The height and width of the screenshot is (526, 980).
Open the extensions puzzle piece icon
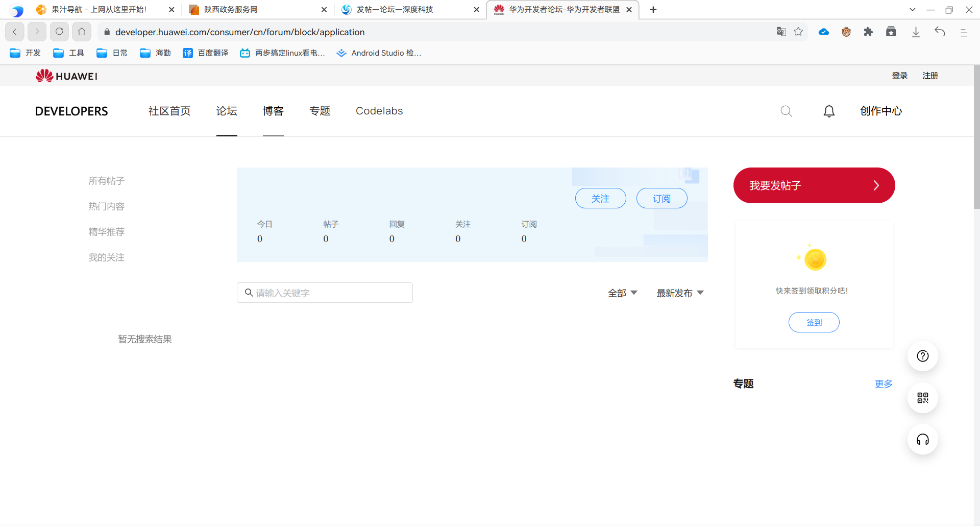click(868, 32)
